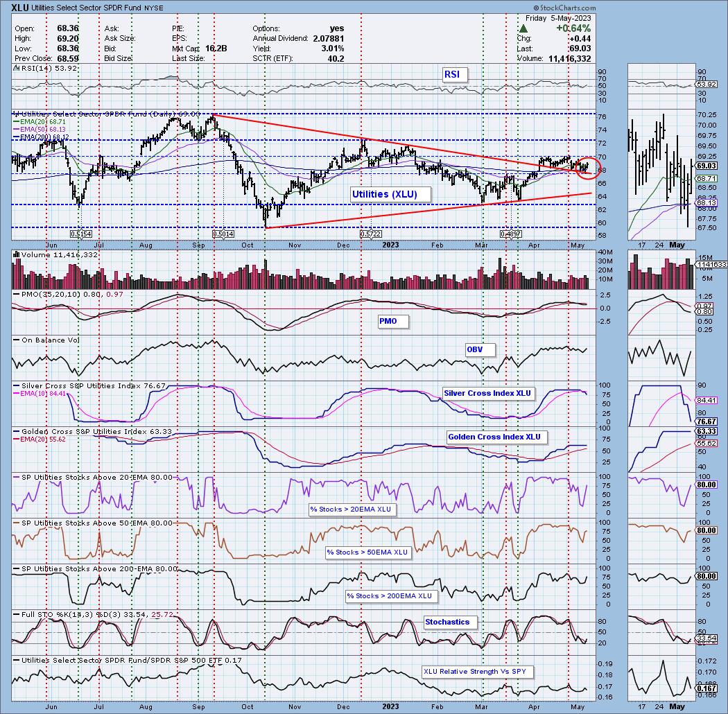Image resolution: width=728 pixels, height=714 pixels.
Task: Click the 0.4897 marker near March
Action: pyautogui.click(x=511, y=234)
